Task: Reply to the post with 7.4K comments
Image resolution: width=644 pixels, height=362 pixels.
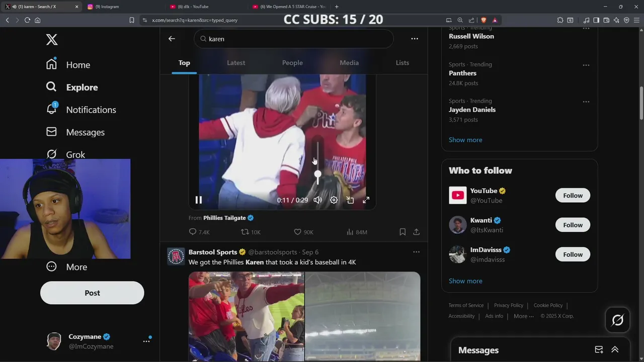Action: (199, 232)
